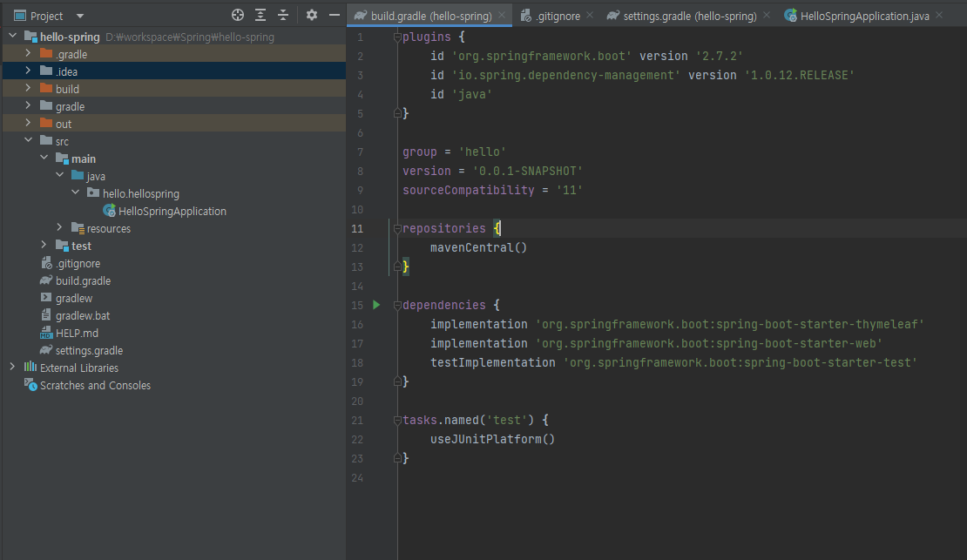Screen dimensions: 967x560
Task: Select the .gitignore file icon in tree
Action: pyautogui.click(x=46, y=263)
